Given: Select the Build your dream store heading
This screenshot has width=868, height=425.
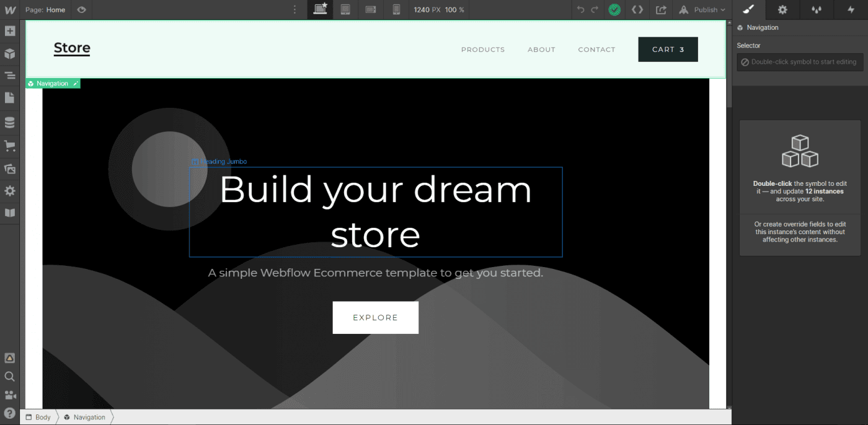Looking at the screenshot, I should point(376,212).
